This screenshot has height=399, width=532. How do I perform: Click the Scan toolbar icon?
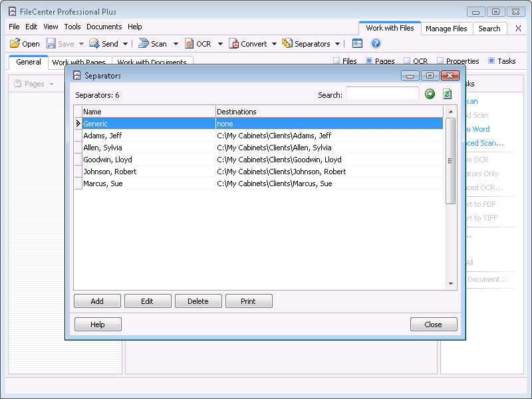143,44
